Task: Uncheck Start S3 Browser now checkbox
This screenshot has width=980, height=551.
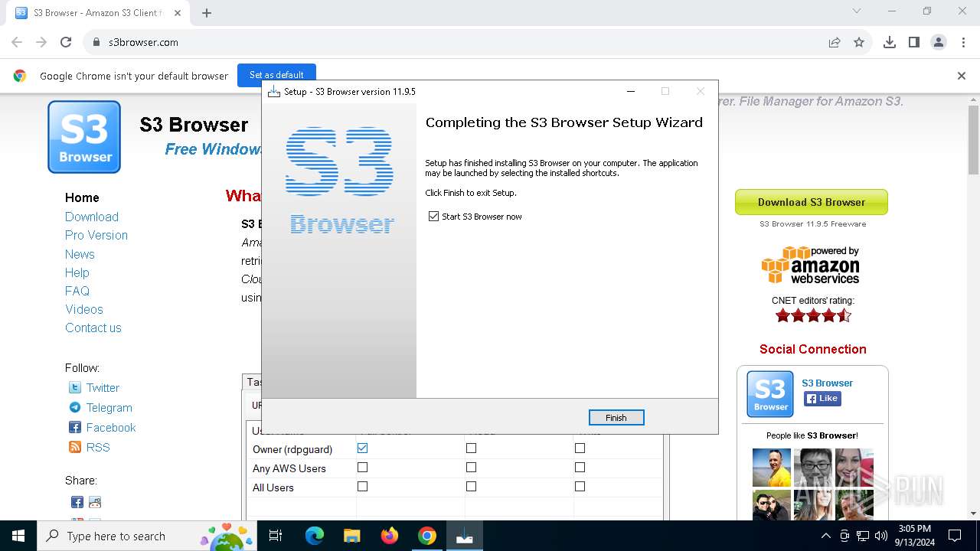Action: tap(434, 217)
